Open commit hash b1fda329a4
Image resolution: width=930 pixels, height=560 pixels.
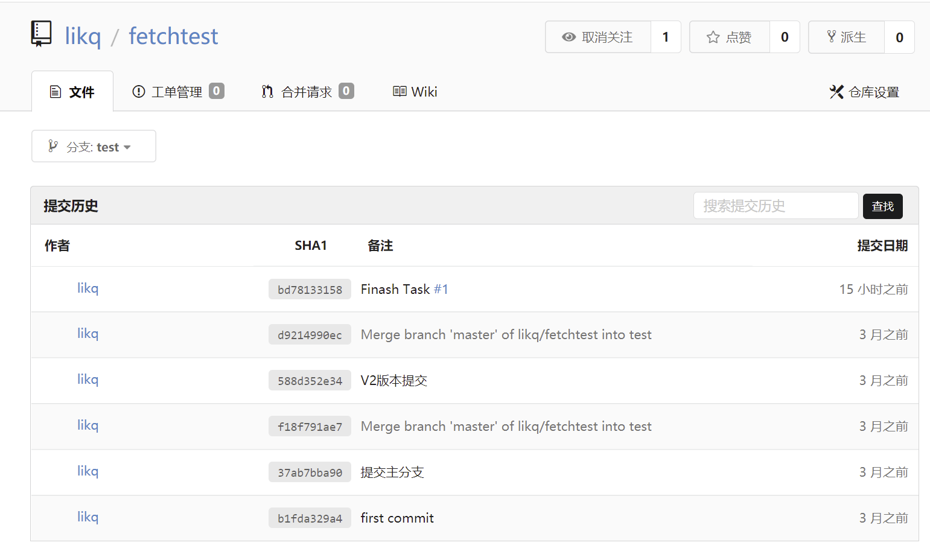tap(310, 518)
